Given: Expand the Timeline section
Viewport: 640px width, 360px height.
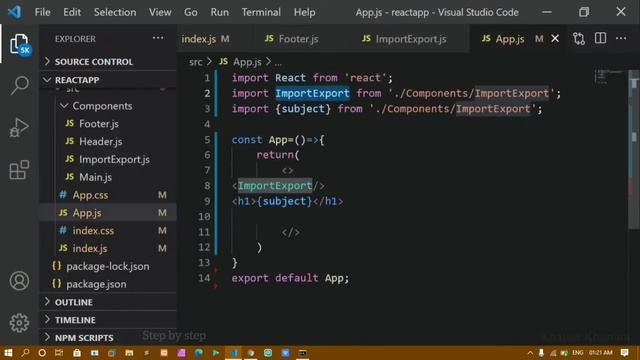Looking at the screenshot, I should [108, 320].
